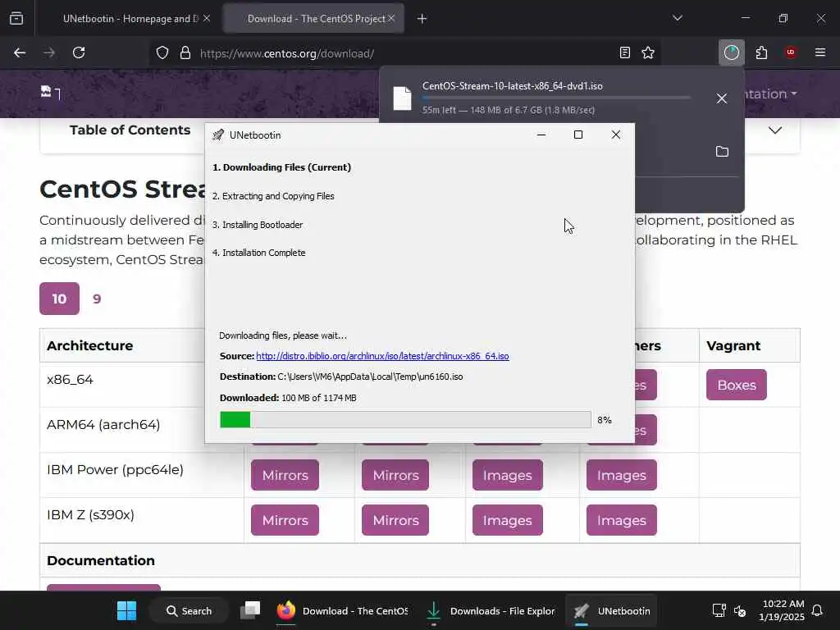The height and width of the screenshot is (630, 840).
Task: Click first Mirrors button in IBM Power row
Action: 285,475
